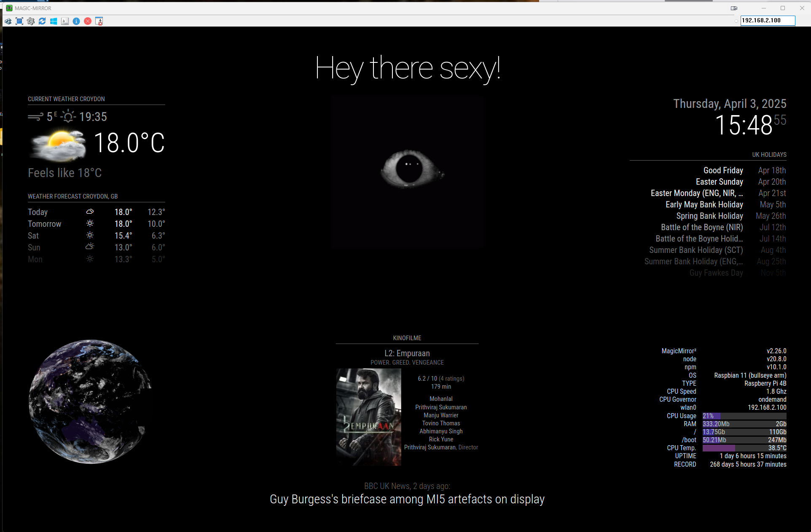Click the 192.168.2.100 address field
The image size is (811, 532).
tap(767, 20)
